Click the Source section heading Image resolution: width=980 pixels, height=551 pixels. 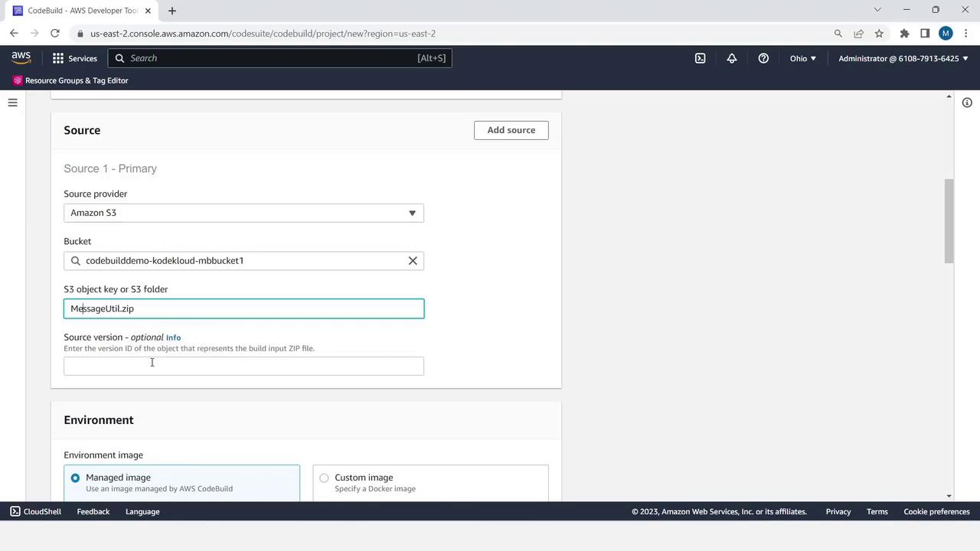click(x=82, y=130)
